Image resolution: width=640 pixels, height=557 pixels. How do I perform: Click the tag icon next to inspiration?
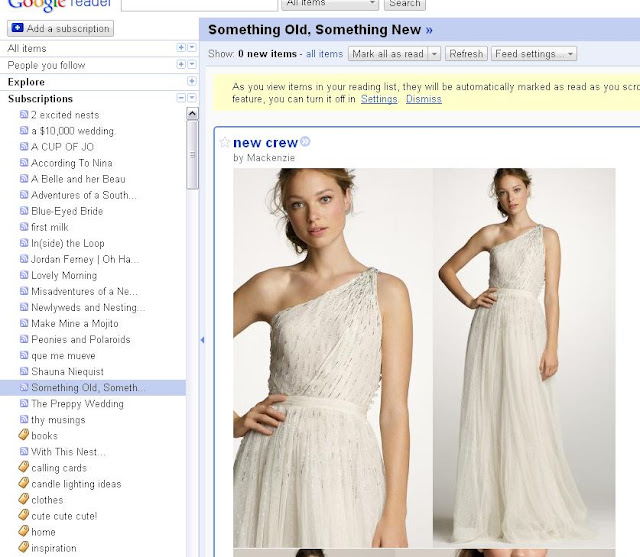(x=24, y=547)
